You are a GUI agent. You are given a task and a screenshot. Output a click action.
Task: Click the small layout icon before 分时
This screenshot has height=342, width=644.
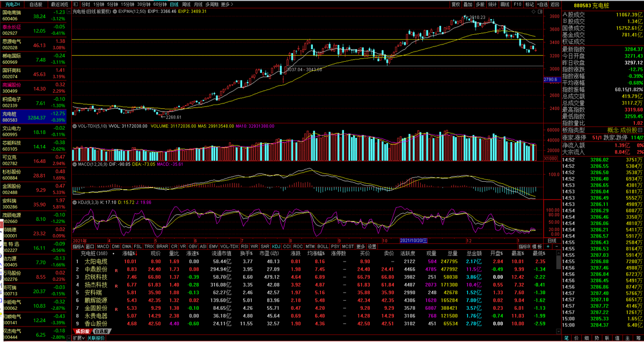pos(75,4)
